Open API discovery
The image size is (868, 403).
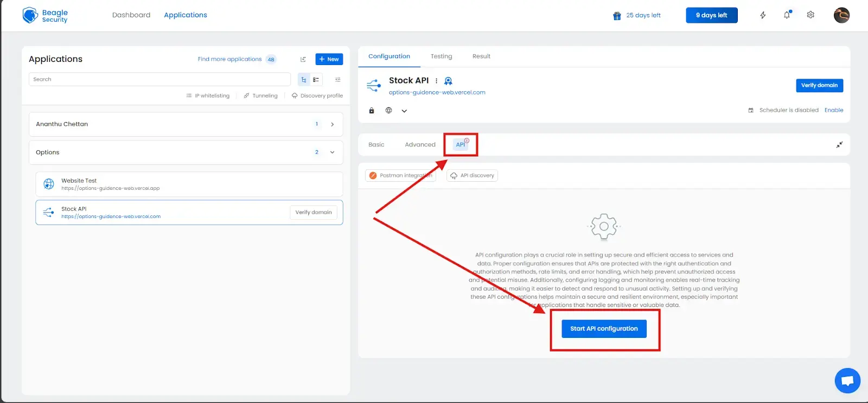click(472, 176)
